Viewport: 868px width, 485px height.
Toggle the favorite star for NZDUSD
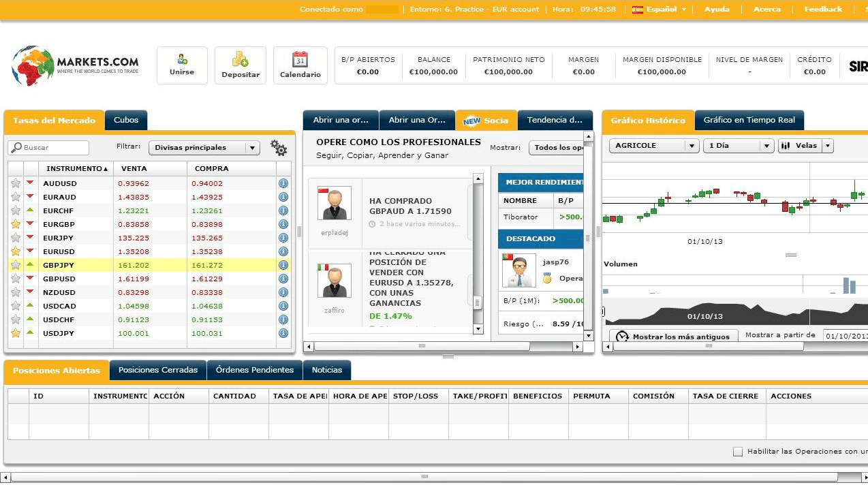tap(16, 292)
